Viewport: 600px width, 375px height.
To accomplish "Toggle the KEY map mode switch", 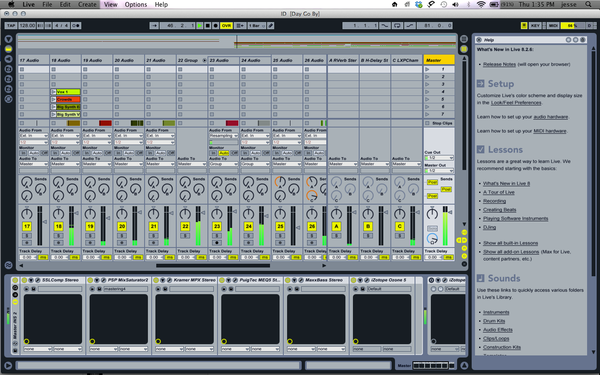I will (535, 26).
